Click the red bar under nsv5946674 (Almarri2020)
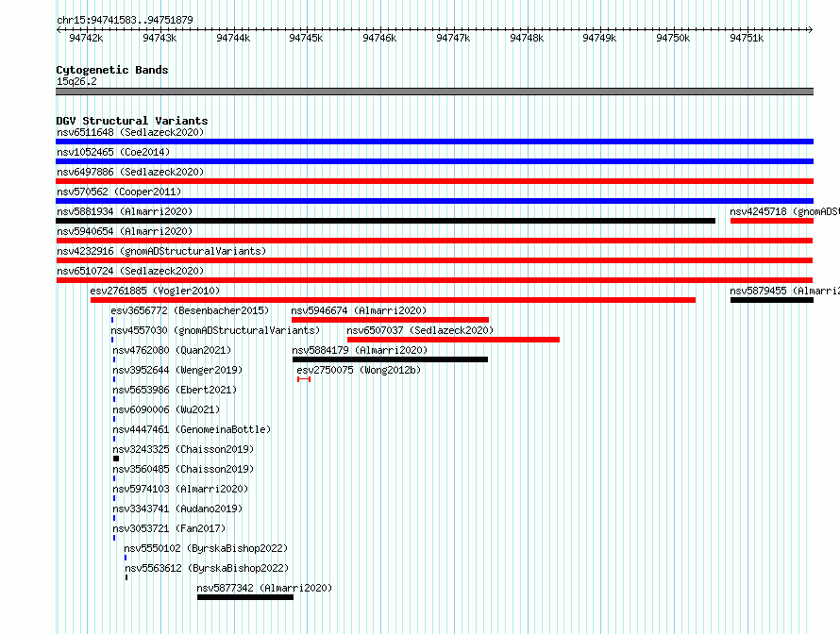840x634 pixels. tap(390, 320)
